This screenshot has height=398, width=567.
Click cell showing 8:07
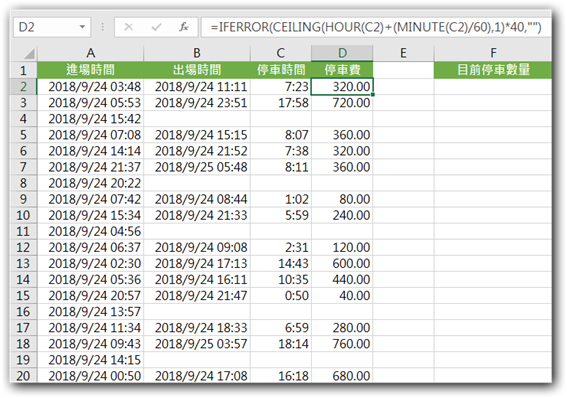[x=281, y=135]
